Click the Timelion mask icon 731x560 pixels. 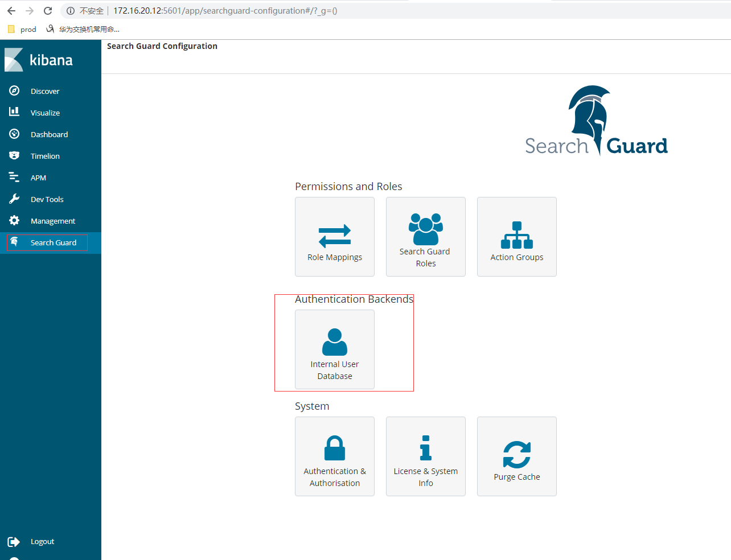click(14, 155)
